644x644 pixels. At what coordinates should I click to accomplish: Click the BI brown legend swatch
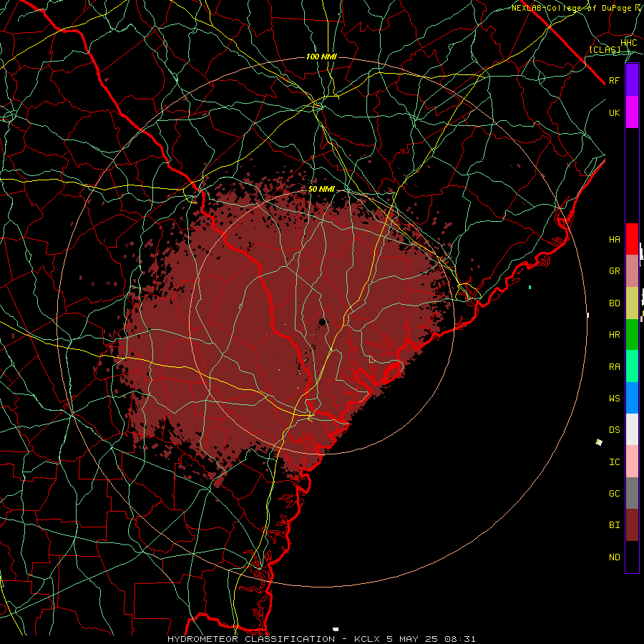click(632, 525)
